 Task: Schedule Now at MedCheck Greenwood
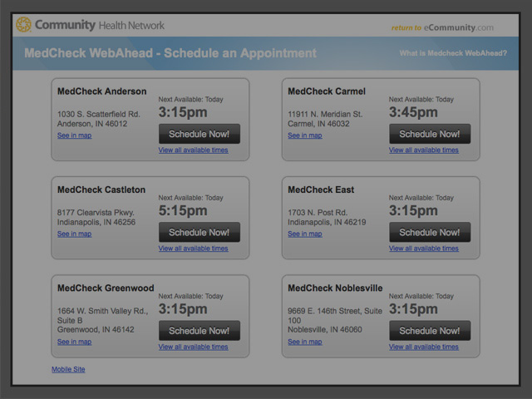tap(199, 331)
